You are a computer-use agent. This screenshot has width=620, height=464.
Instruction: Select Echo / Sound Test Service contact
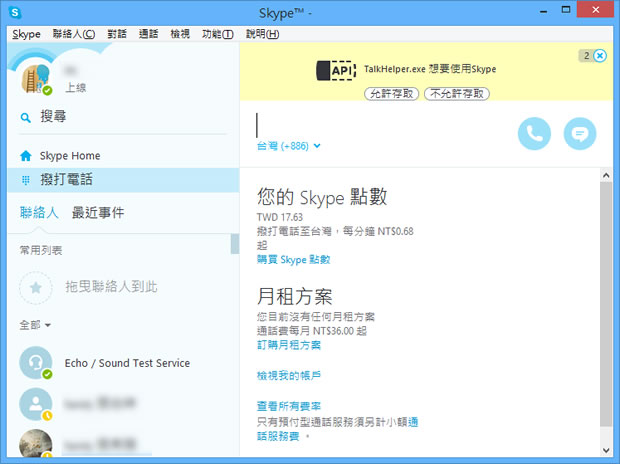click(123, 363)
